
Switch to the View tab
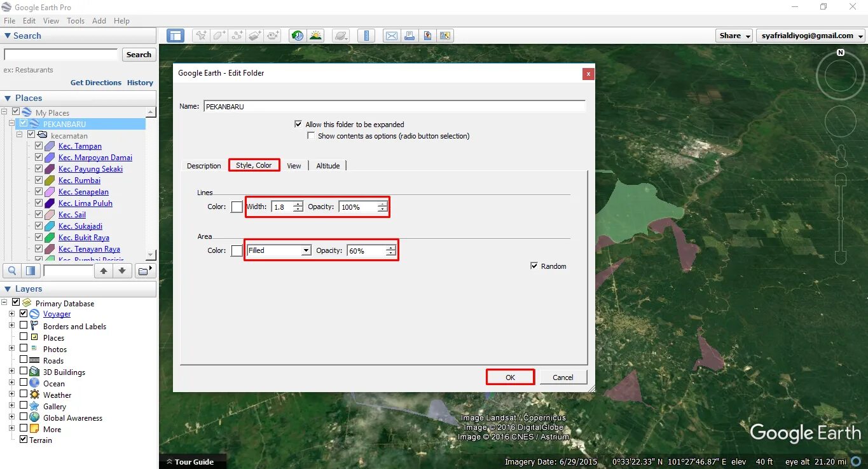pos(294,166)
